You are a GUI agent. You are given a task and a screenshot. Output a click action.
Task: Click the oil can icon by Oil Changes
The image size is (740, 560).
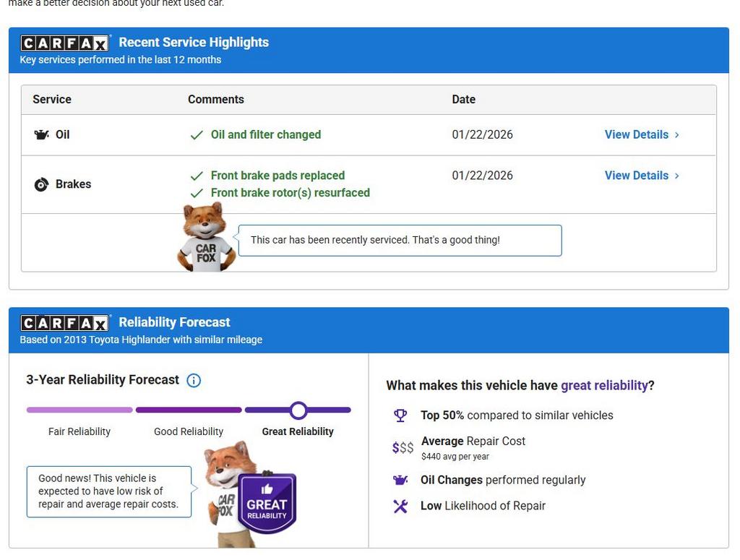[x=400, y=480]
